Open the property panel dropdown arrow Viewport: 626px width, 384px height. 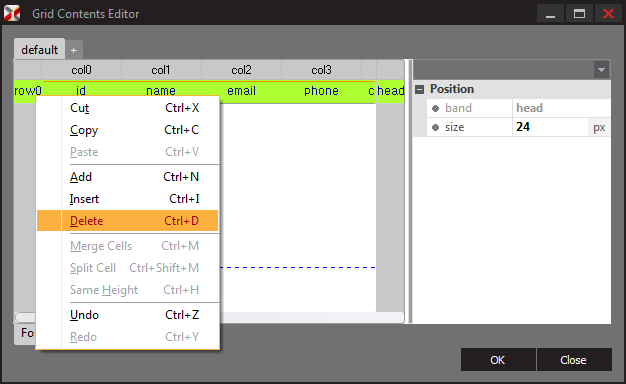(601, 70)
